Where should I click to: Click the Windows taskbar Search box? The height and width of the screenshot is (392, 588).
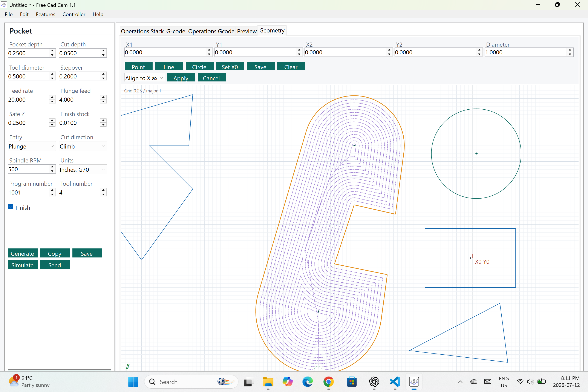191,382
